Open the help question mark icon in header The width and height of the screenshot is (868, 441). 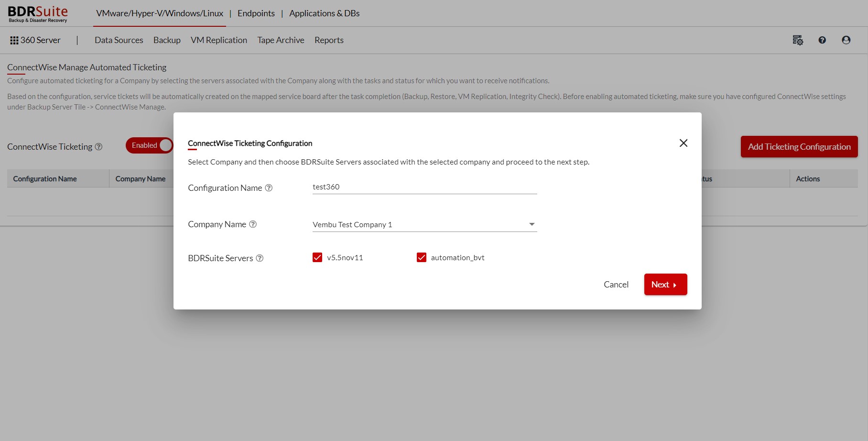click(x=822, y=40)
